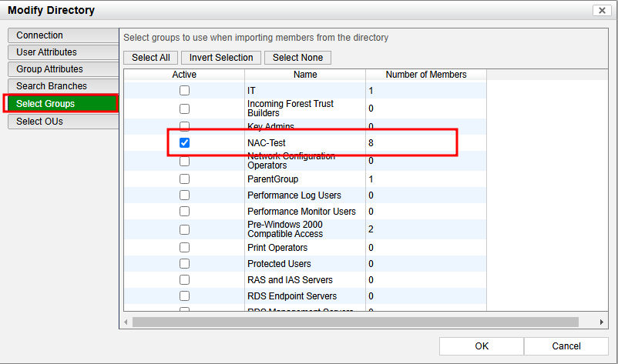Switch to the User Attributes tab
The height and width of the screenshot is (364, 618).
(x=62, y=52)
